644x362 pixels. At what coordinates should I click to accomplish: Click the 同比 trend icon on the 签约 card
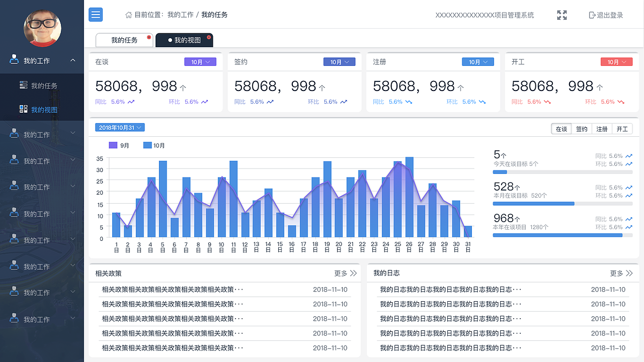point(270,102)
